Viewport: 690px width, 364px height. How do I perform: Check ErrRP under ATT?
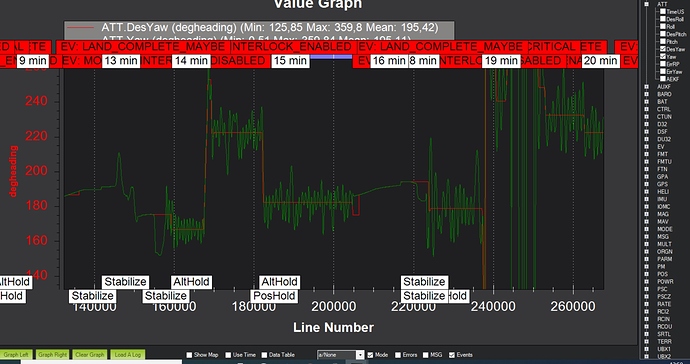tap(662, 64)
